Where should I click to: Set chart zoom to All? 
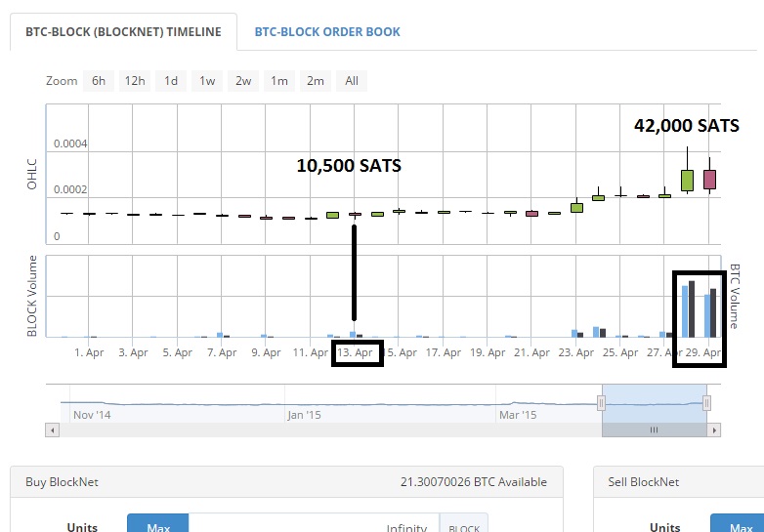click(352, 81)
